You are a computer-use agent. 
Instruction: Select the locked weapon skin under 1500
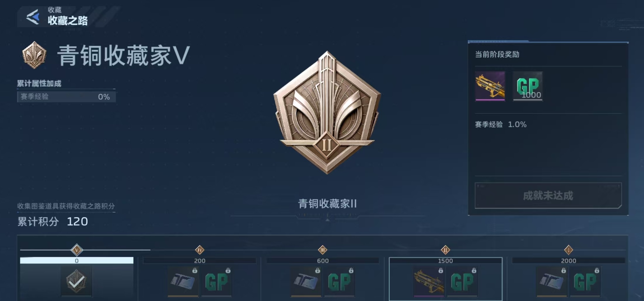click(429, 281)
